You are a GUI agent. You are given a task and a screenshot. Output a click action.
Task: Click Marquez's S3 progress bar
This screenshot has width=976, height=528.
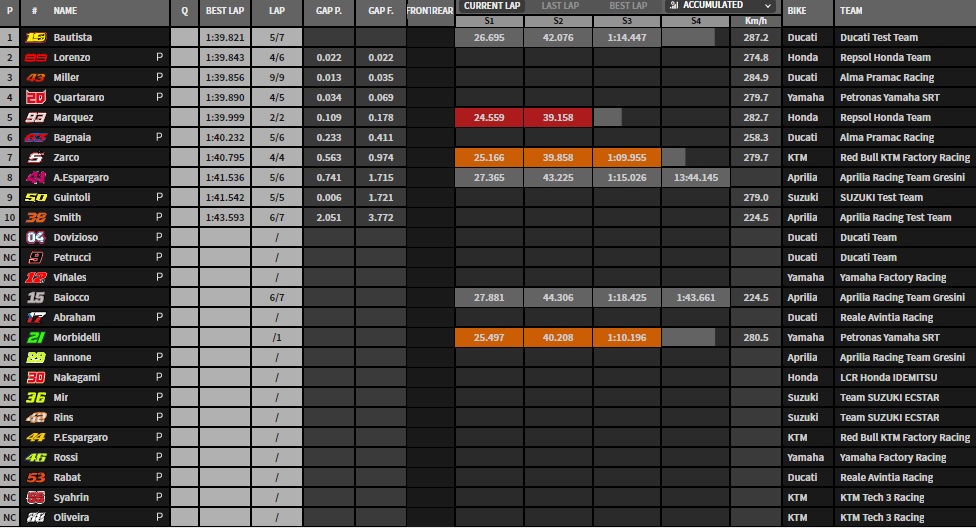coord(608,117)
